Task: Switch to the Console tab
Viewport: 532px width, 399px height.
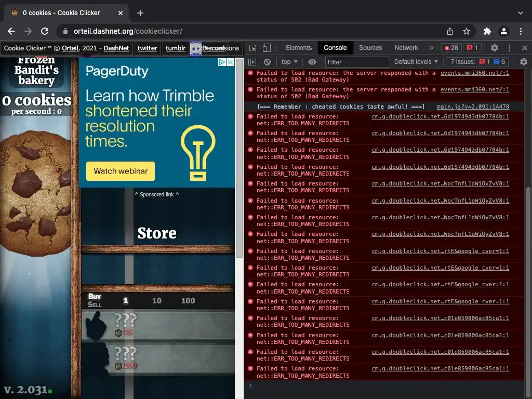Action: click(x=335, y=48)
